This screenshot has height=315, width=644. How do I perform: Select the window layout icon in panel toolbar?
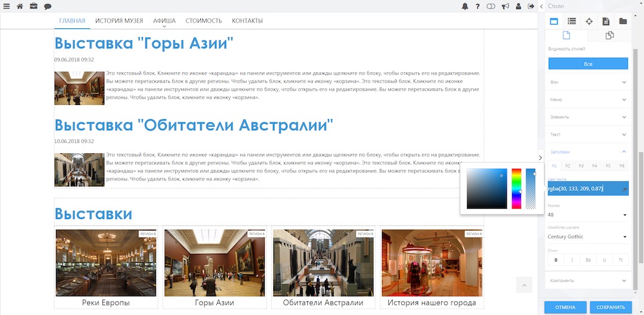[554, 21]
